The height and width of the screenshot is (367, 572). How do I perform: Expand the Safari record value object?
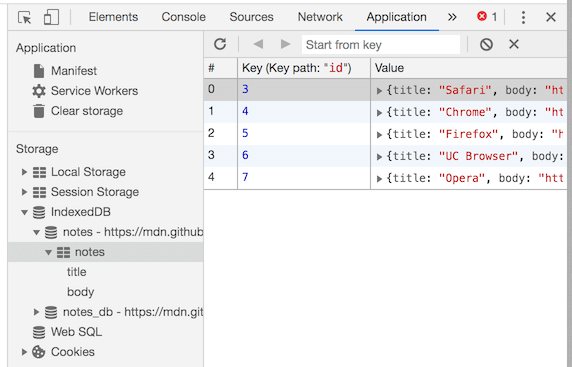[x=379, y=90]
